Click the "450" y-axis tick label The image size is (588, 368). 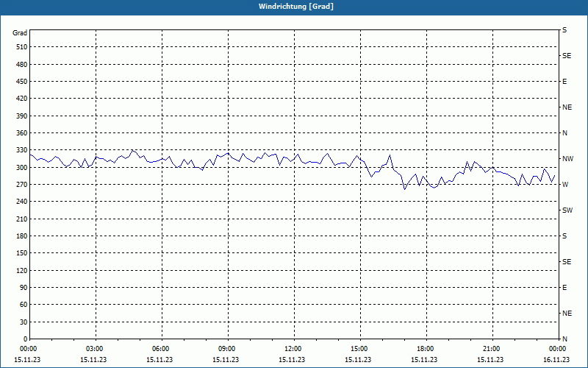22,82
